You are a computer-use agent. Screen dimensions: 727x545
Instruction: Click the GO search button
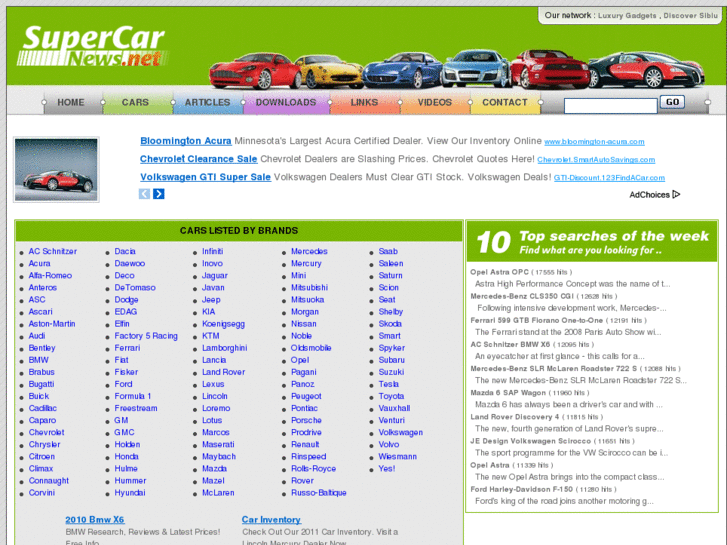[x=672, y=102]
